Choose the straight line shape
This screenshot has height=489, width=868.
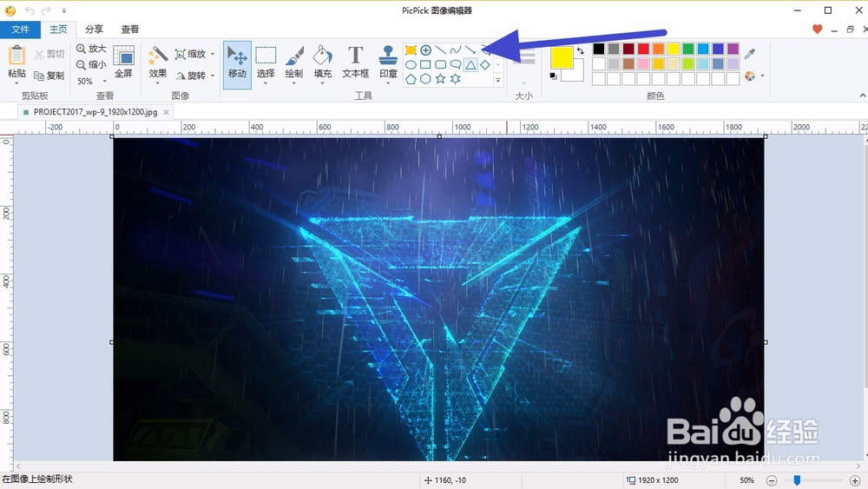tap(441, 50)
